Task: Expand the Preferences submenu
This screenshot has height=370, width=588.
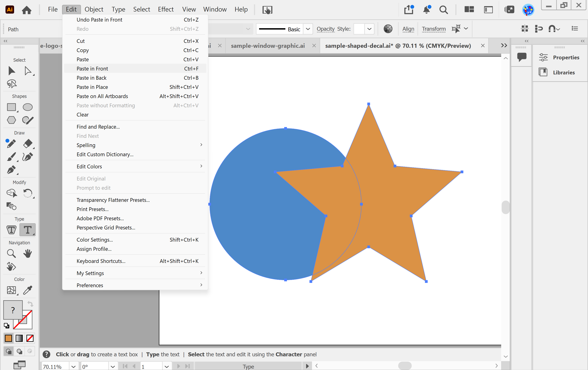Action: tap(135, 285)
